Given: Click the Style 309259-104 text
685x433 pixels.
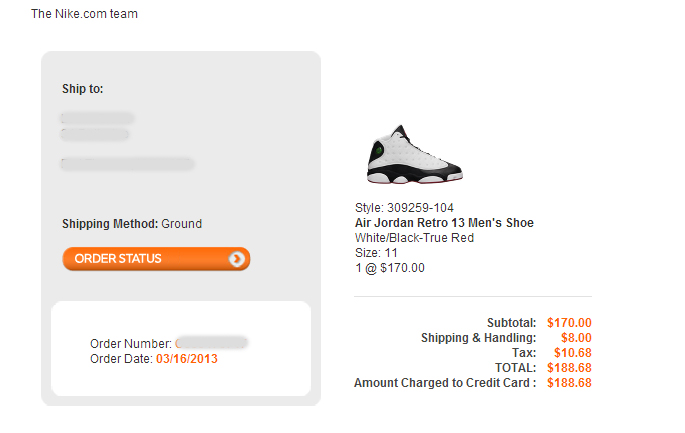Looking at the screenshot, I should pyautogui.click(x=404, y=208).
